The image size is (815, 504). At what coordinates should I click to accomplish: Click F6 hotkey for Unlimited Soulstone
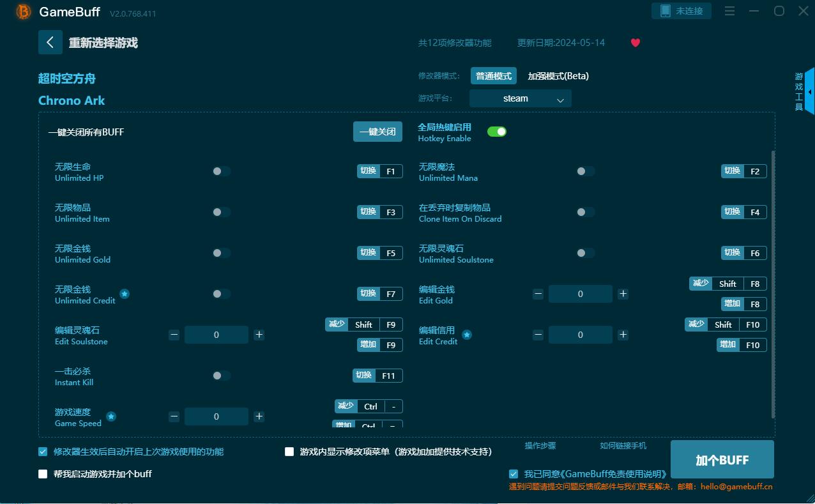click(x=744, y=253)
